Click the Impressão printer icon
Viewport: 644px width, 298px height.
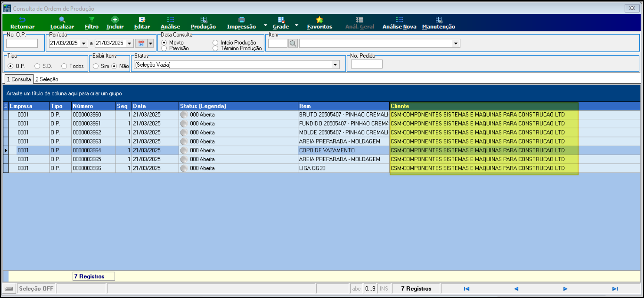click(241, 20)
